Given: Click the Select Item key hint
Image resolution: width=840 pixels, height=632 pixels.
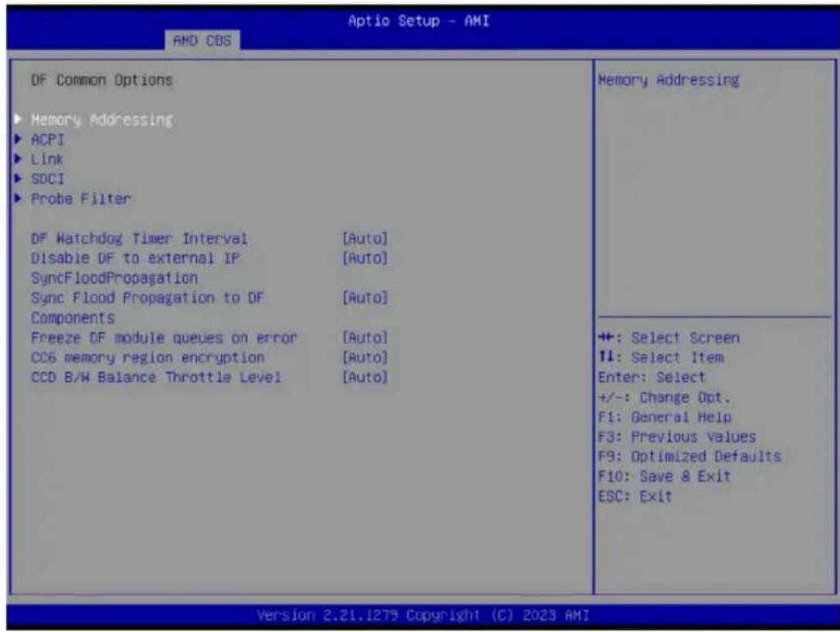Looking at the screenshot, I should 661,357.
